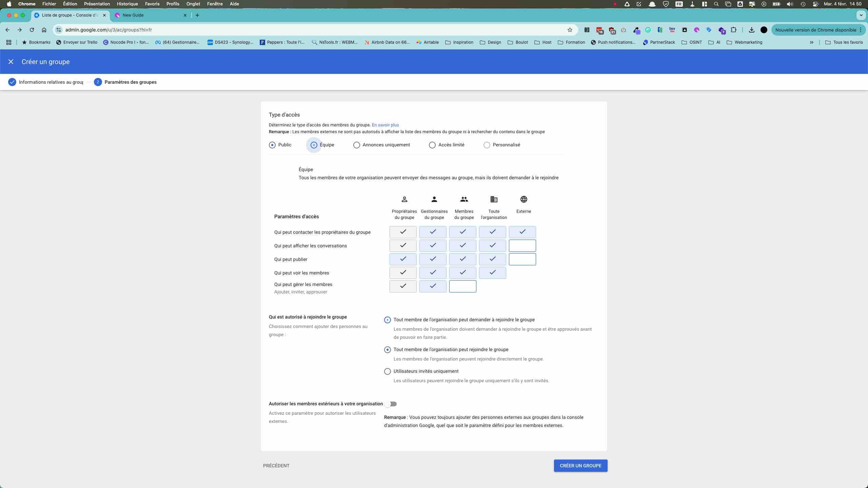Click the Externe globe column icon
The image size is (868, 488).
point(523,199)
